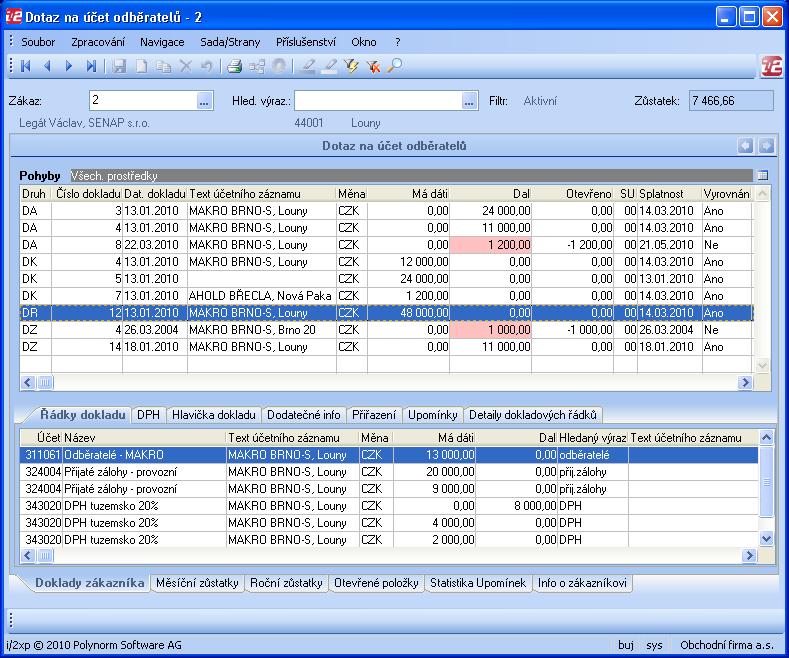Click the Copy record icon
The height and width of the screenshot is (658, 789).
[x=164, y=66]
